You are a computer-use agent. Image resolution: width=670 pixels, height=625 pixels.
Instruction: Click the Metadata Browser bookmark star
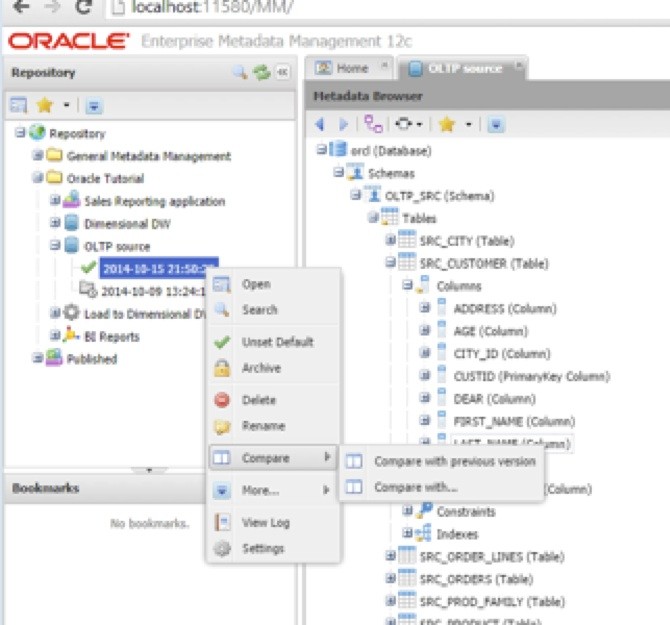(x=447, y=124)
